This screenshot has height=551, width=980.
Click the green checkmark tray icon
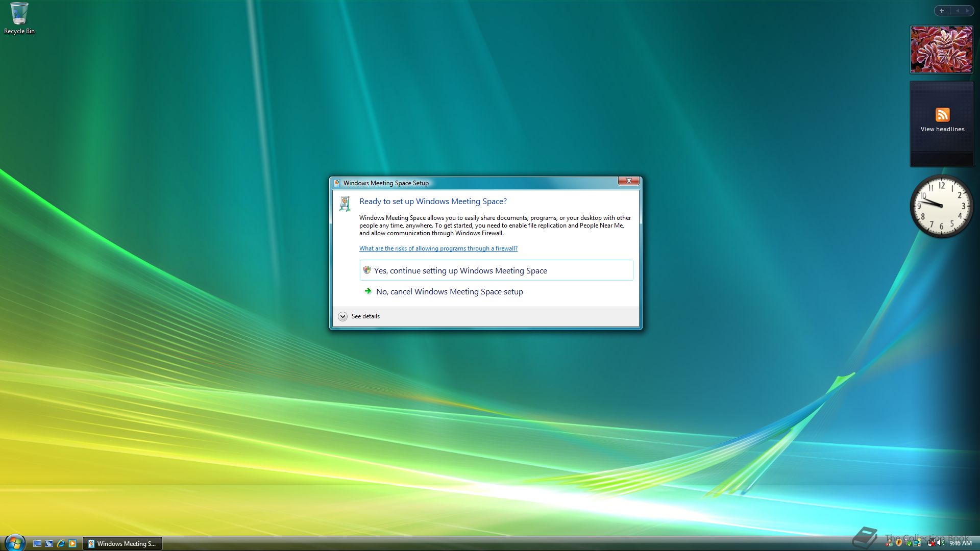coord(909,543)
